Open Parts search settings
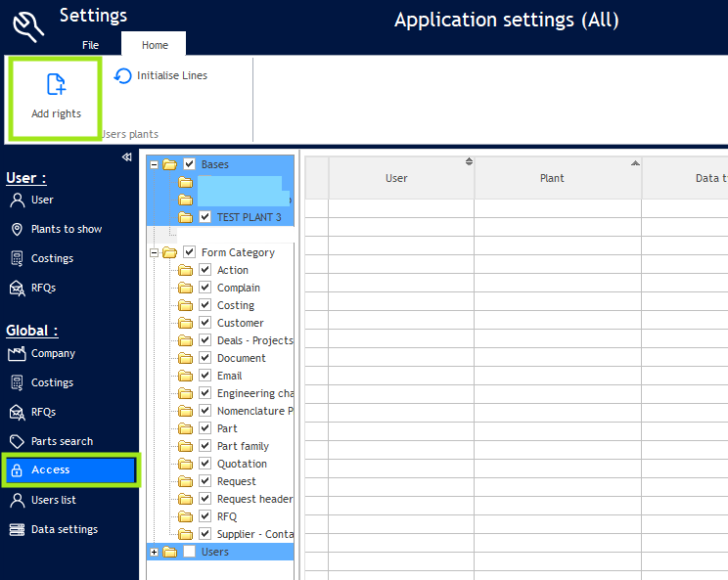This screenshot has width=728, height=580. 62,441
